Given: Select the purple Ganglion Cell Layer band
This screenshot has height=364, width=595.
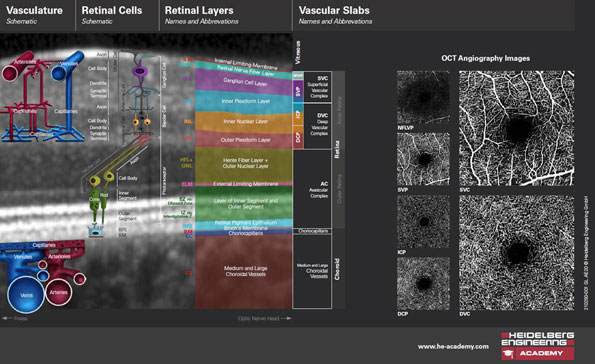Looking at the screenshot, I should pyautogui.click(x=243, y=82).
